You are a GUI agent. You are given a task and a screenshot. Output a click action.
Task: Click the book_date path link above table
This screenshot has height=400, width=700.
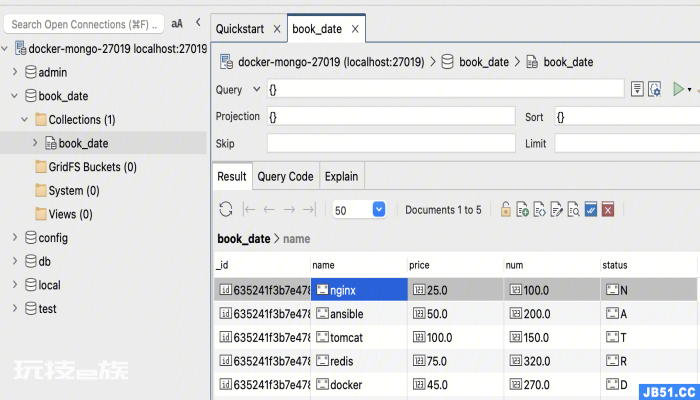pos(244,239)
